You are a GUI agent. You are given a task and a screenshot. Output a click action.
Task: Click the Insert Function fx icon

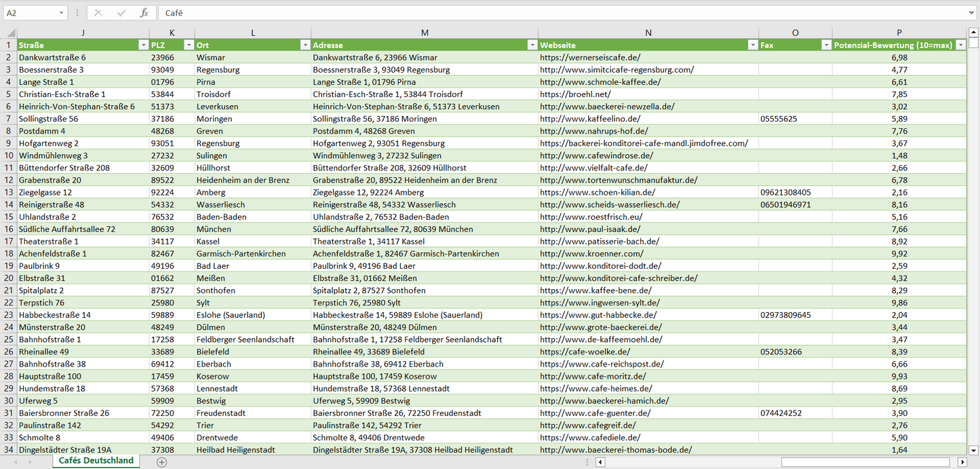tap(144, 13)
